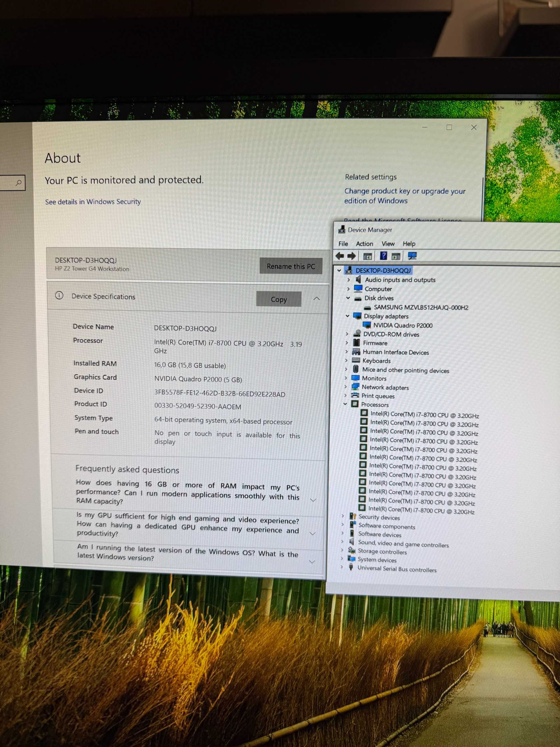Select the Sound, video and game controllers icon
This screenshot has width=560, height=747.
(x=352, y=542)
